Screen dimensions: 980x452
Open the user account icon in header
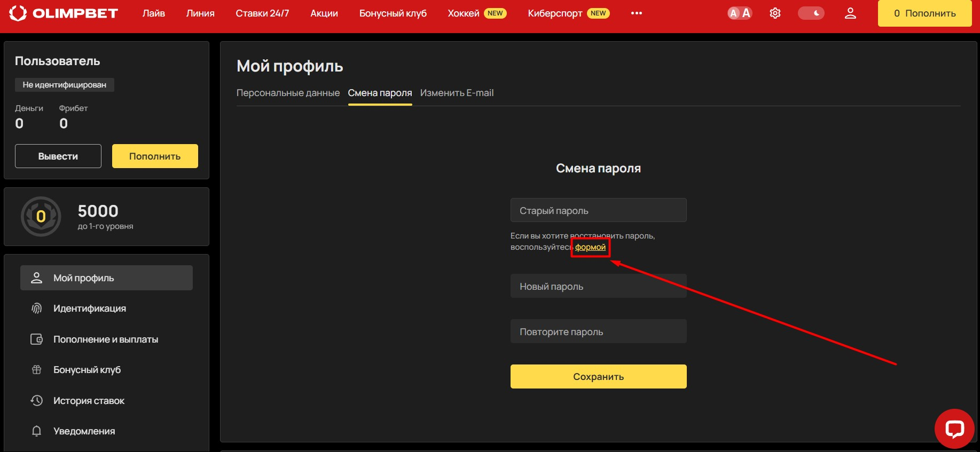click(x=850, y=13)
